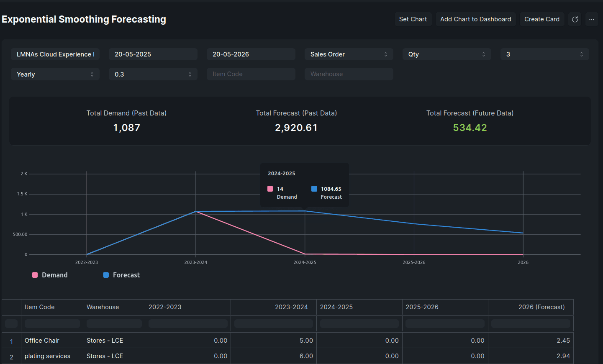Click the Item Code filter field

click(x=251, y=74)
